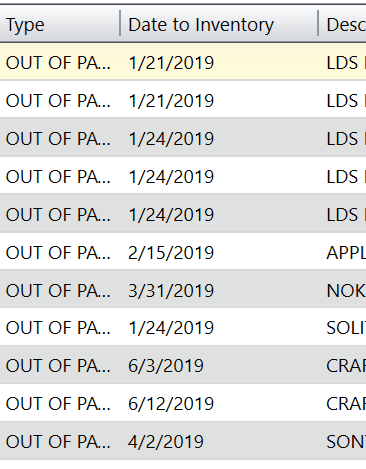Select the row dated 6/3/2019
The image size is (366, 469).
click(x=183, y=366)
